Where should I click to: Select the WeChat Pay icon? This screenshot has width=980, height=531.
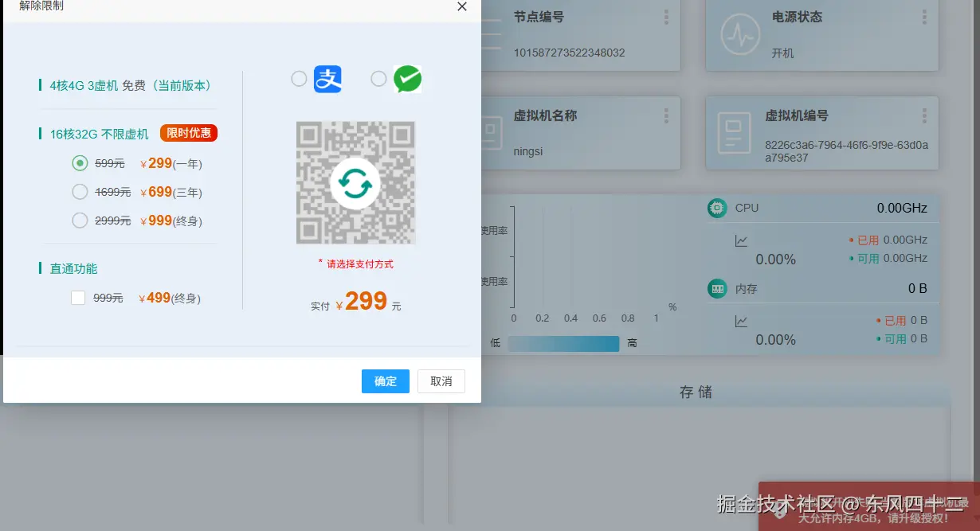point(408,78)
